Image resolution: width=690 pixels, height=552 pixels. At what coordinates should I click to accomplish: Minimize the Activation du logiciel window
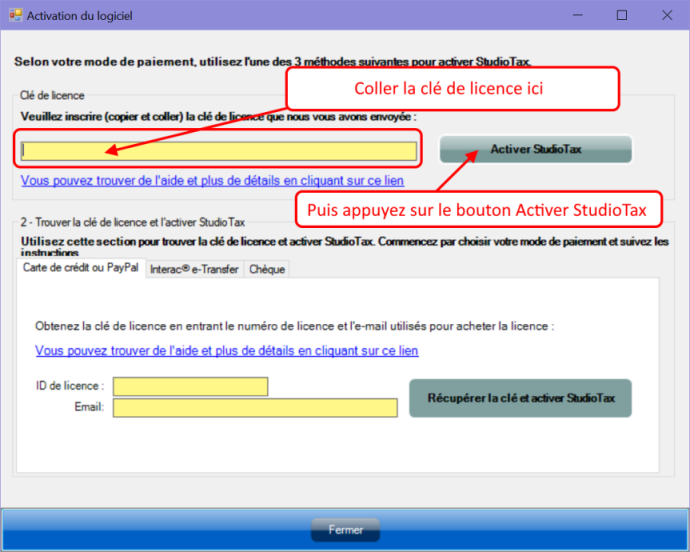click(578, 15)
